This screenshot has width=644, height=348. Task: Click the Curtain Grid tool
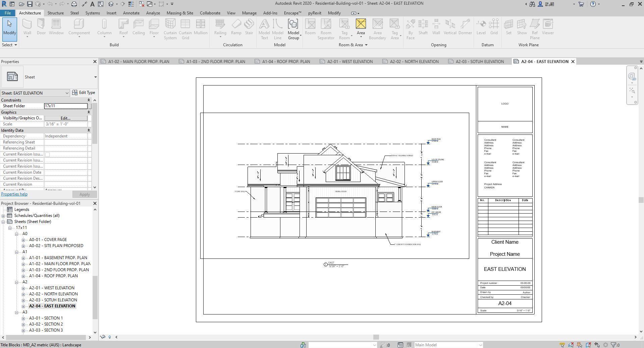click(185, 29)
